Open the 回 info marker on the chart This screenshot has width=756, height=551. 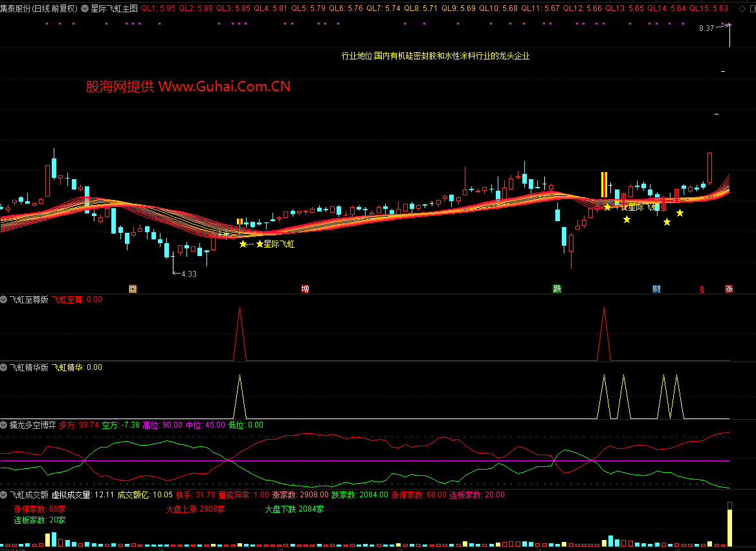point(133,289)
